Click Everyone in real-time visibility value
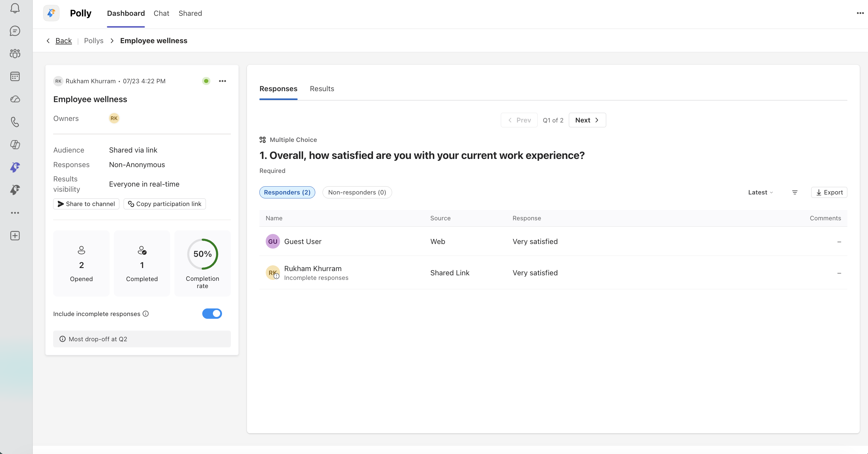The height and width of the screenshot is (454, 868). pos(144,184)
